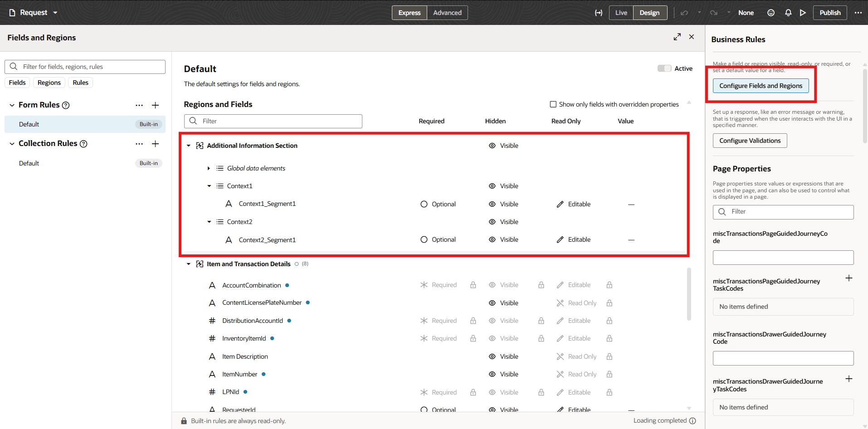The height and width of the screenshot is (429, 868).
Task: Expand Global data elements
Action: pyautogui.click(x=209, y=168)
